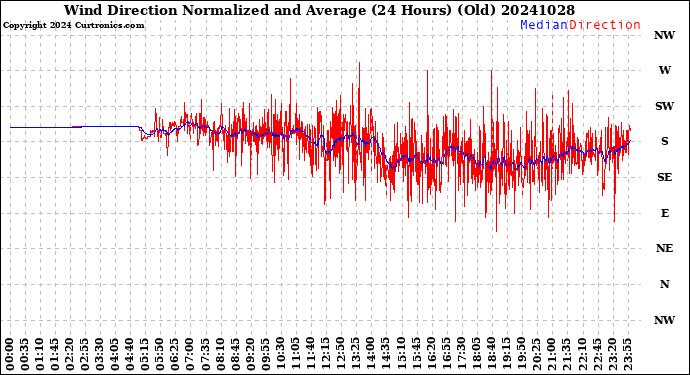Click the 19:15 time label
The height and width of the screenshot is (375, 690).
506,355
